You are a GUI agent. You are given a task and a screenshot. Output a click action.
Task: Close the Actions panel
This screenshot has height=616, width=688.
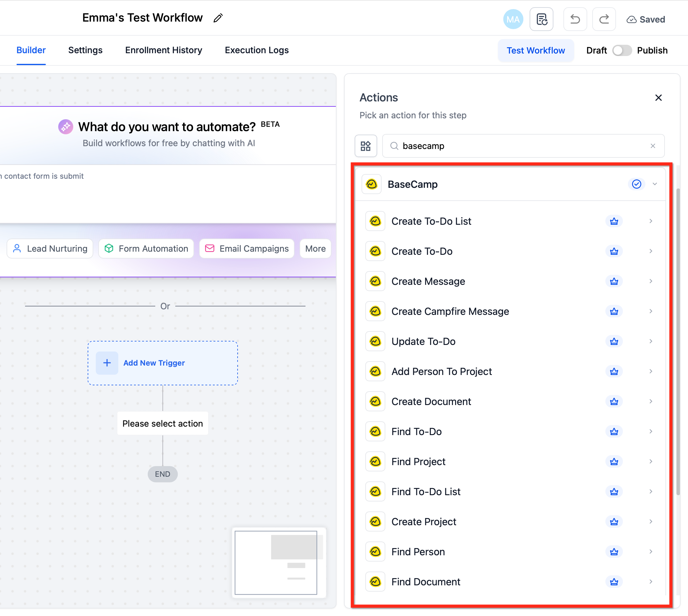(658, 98)
